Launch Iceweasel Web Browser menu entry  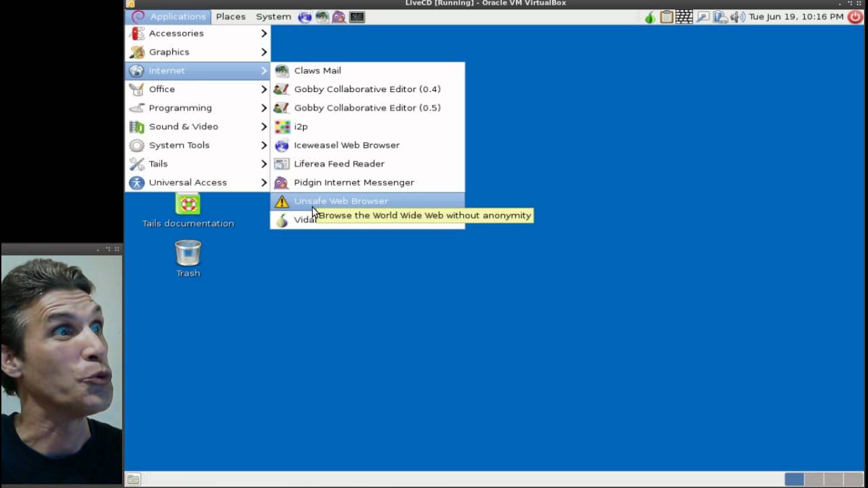pyautogui.click(x=368, y=145)
